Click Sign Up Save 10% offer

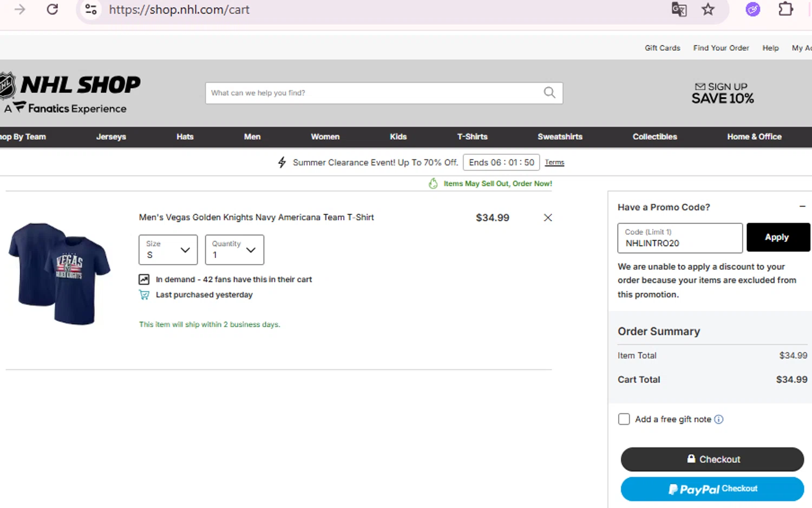click(x=722, y=93)
